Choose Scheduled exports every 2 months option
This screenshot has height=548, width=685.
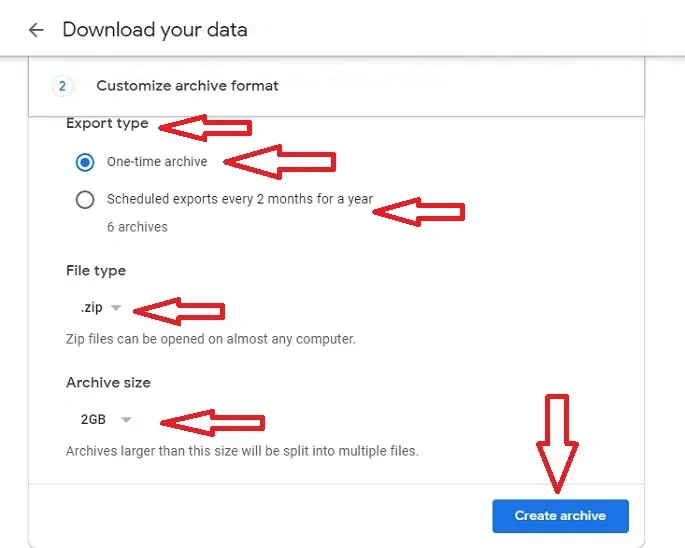[x=86, y=199]
